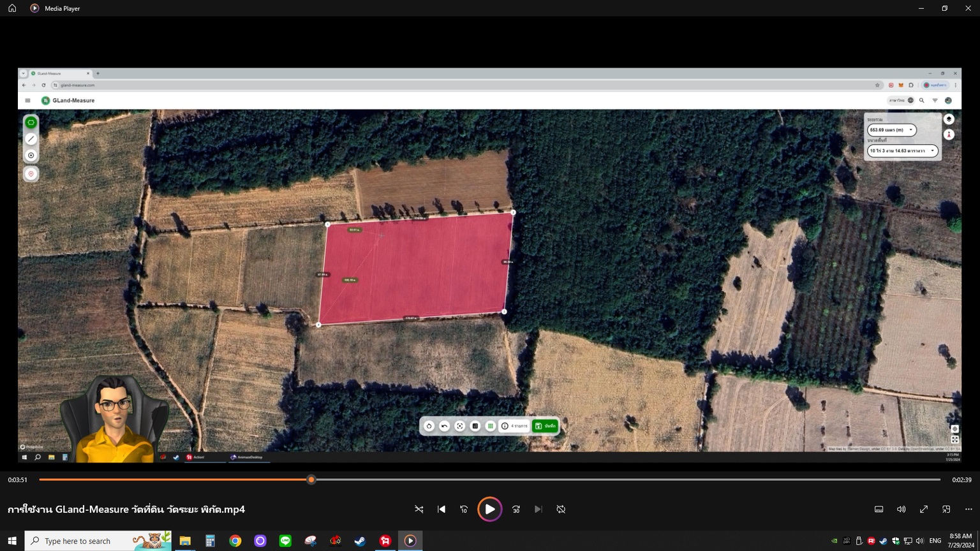Viewport: 980px width, 551px height.
Task: Launch Google Chrome from the taskbar
Action: tap(235, 541)
